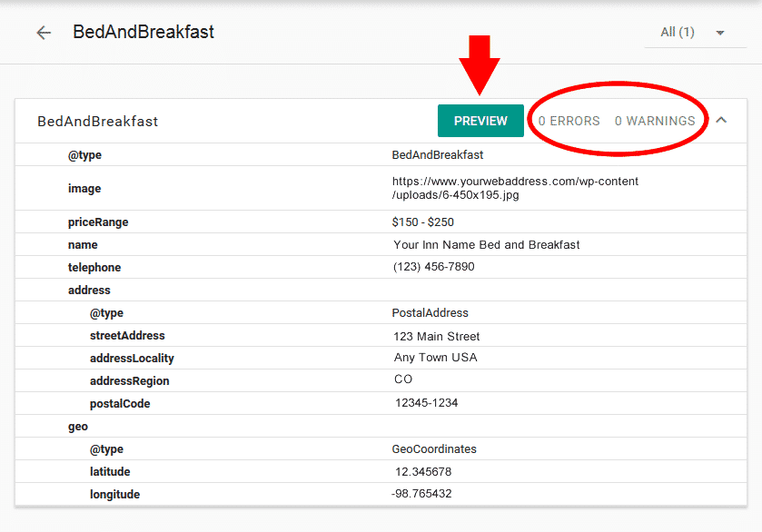Click the BedAndBreakfast type value
The image size is (762, 532).
tap(438, 155)
